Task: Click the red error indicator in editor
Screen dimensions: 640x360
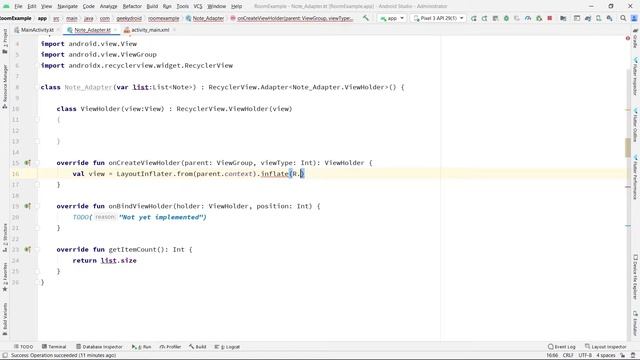Action: pos(628,38)
